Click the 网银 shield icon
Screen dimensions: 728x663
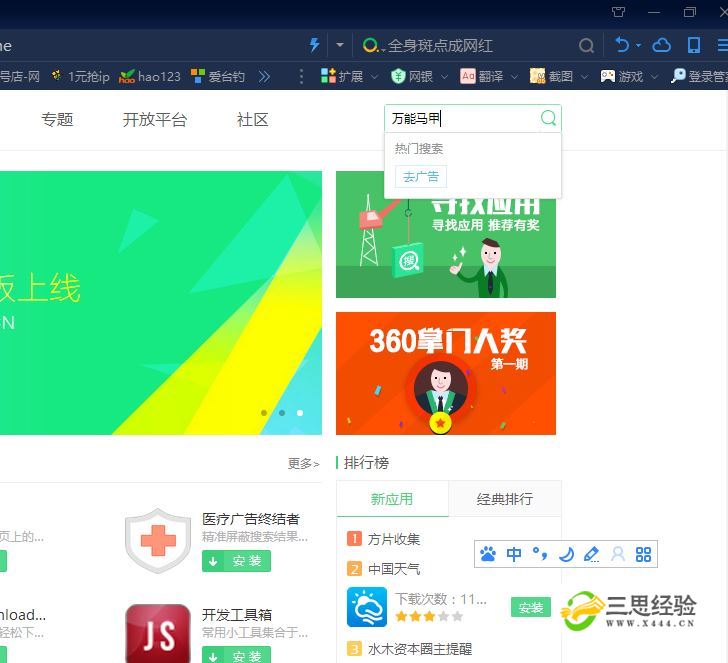tap(398, 76)
